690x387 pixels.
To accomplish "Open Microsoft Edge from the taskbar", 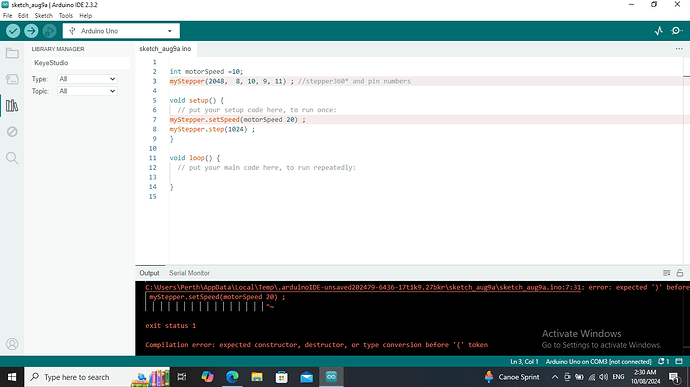I will [232, 377].
